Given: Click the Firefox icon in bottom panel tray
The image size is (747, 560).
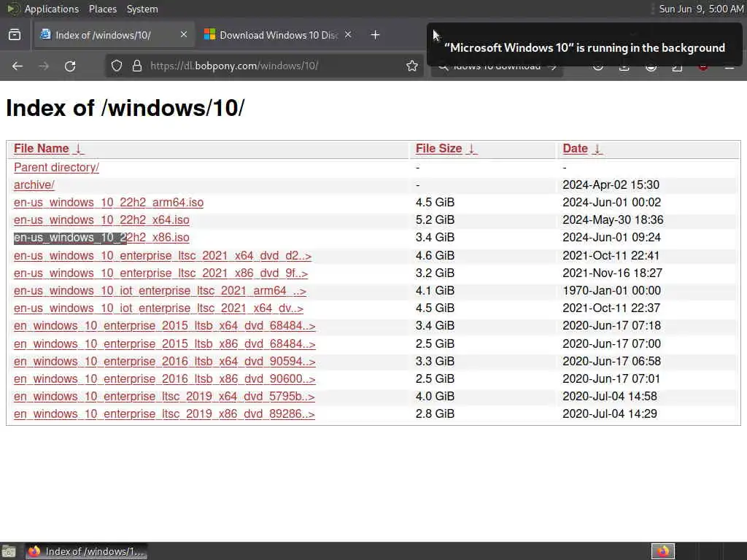Looking at the screenshot, I should pyautogui.click(x=663, y=551).
